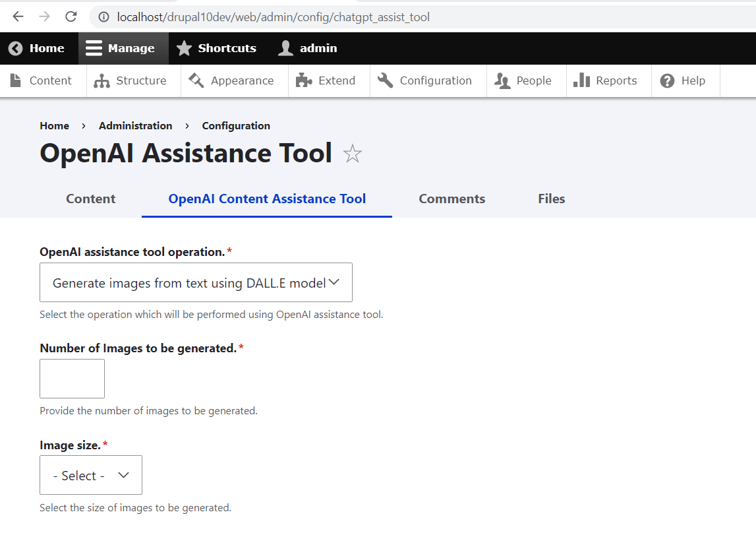The image size is (756, 535).
Task: Click the admin account label
Action: 318,48
